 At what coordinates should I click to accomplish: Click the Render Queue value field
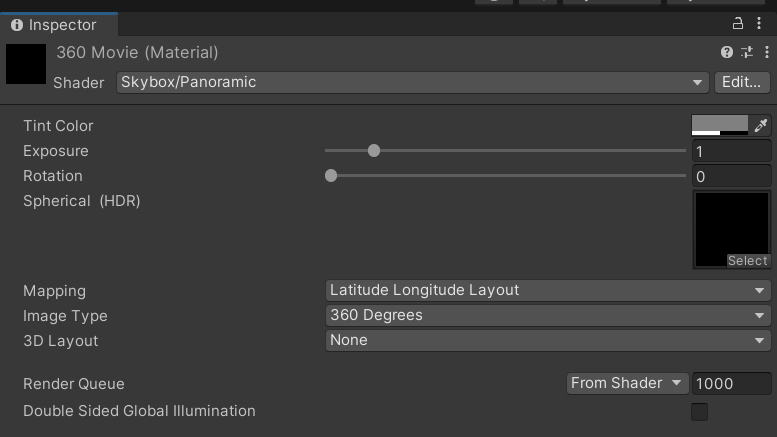coord(731,384)
